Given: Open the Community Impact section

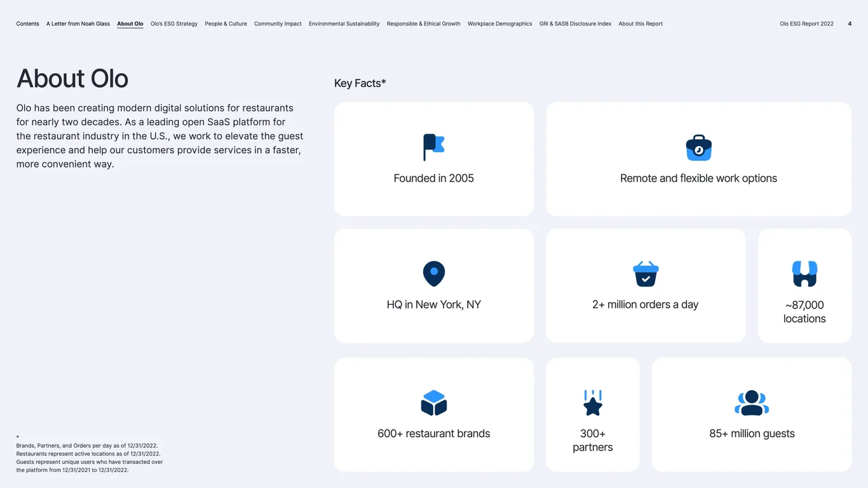Looking at the screenshot, I should click(278, 24).
